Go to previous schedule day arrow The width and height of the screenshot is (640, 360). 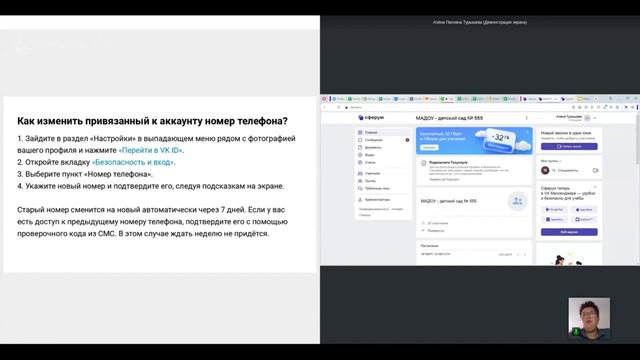pos(518,254)
